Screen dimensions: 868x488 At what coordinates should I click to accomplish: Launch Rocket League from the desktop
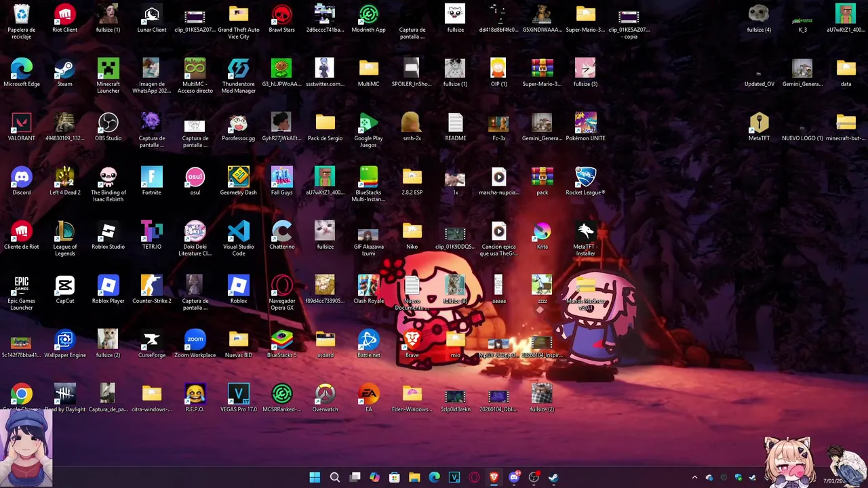click(586, 178)
